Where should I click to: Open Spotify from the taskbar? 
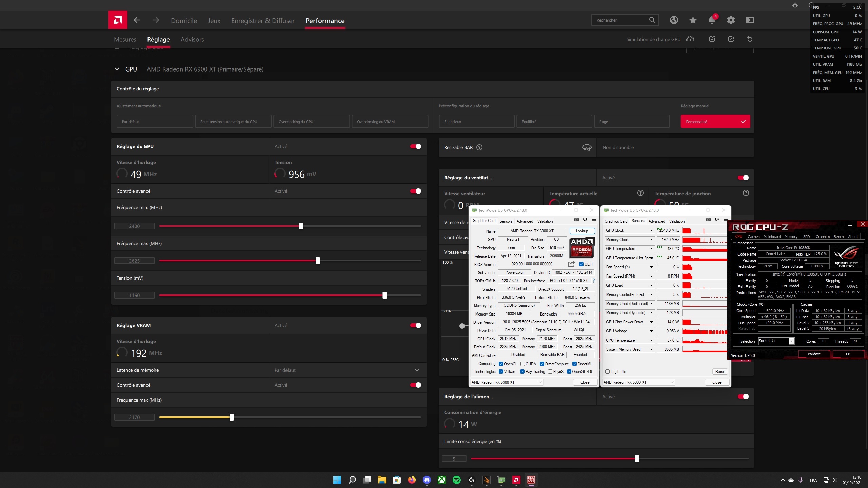tap(457, 480)
